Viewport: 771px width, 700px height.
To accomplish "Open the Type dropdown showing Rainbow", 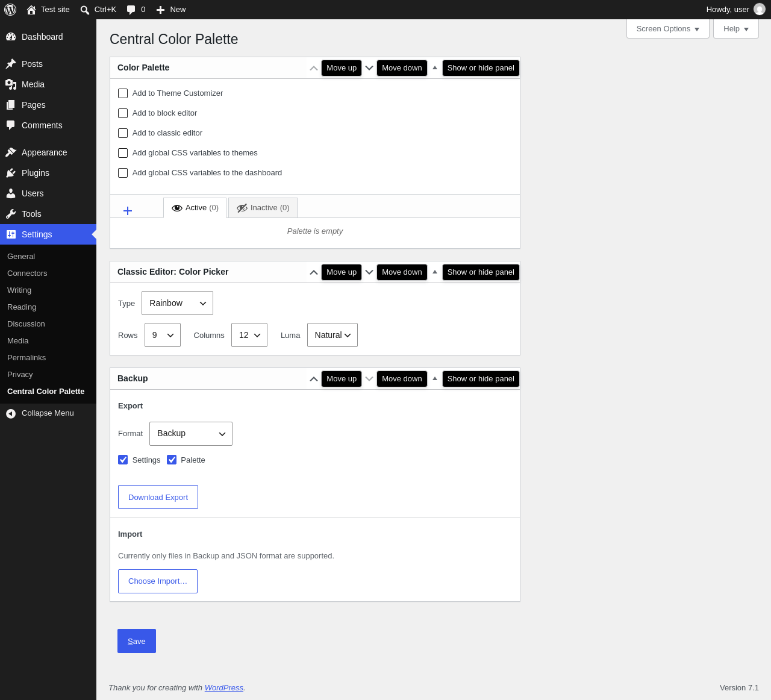I will point(177,303).
